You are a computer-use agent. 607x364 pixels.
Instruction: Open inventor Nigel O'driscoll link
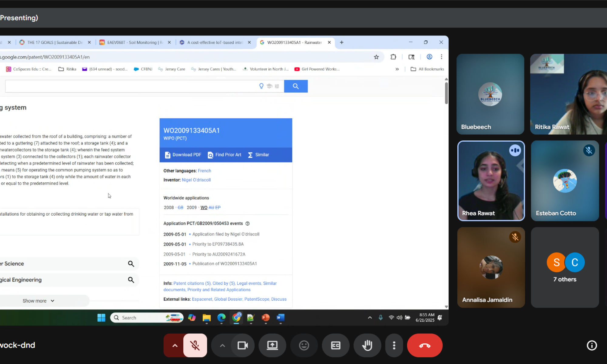pyautogui.click(x=196, y=180)
